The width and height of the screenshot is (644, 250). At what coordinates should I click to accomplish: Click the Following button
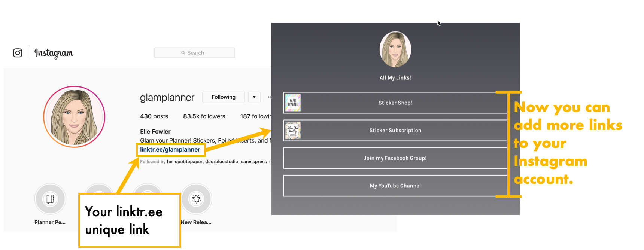click(224, 97)
